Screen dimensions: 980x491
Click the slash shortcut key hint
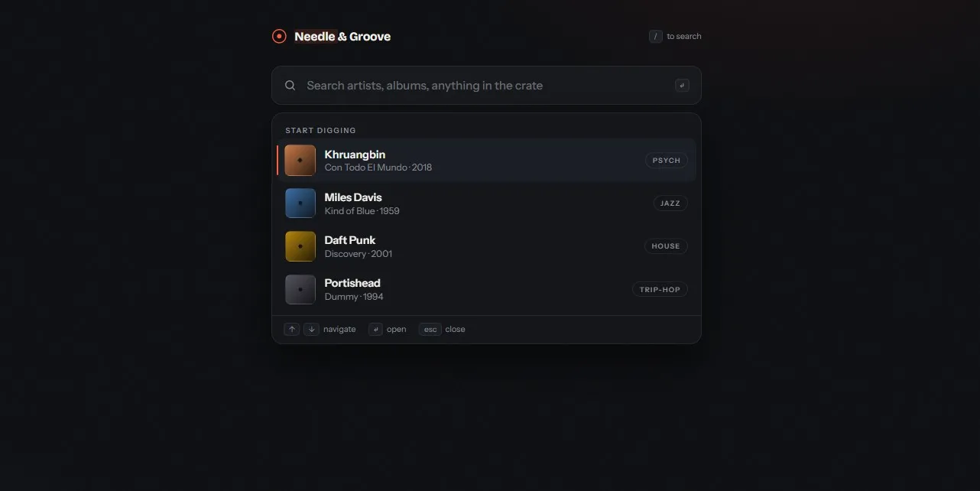(655, 36)
